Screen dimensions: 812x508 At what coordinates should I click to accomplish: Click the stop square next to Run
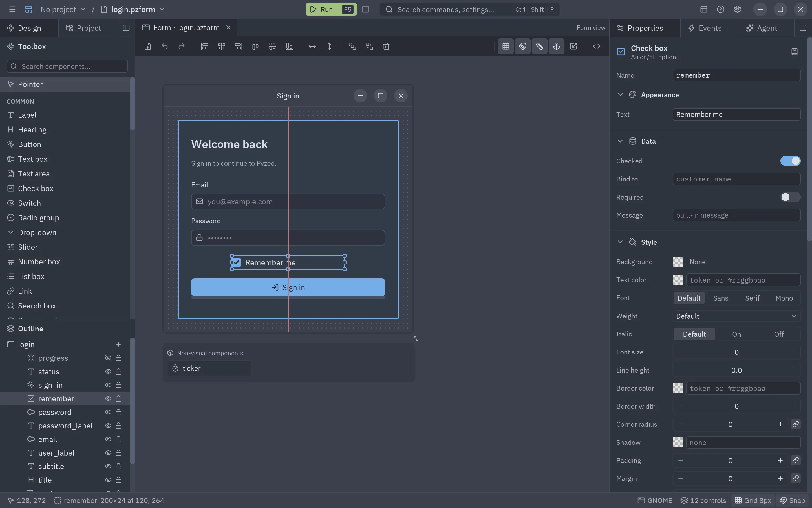click(x=366, y=9)
